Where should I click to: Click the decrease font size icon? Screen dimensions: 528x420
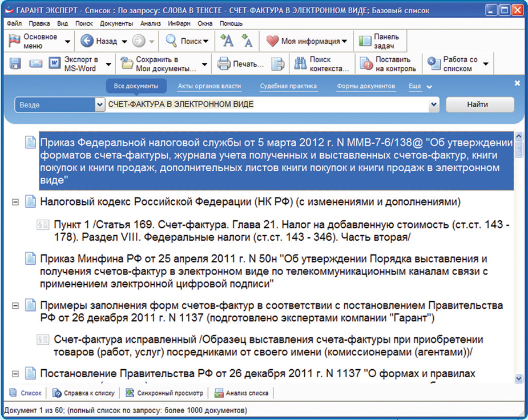(x=247, y=41)
